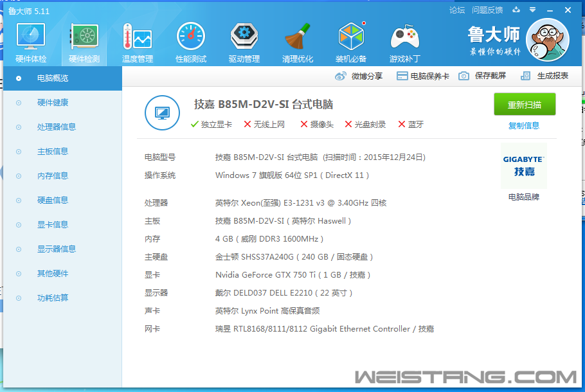This screenshot has width=585, height=392.
Task: Click the 电脑品牌 label
Action: (524, 197)
